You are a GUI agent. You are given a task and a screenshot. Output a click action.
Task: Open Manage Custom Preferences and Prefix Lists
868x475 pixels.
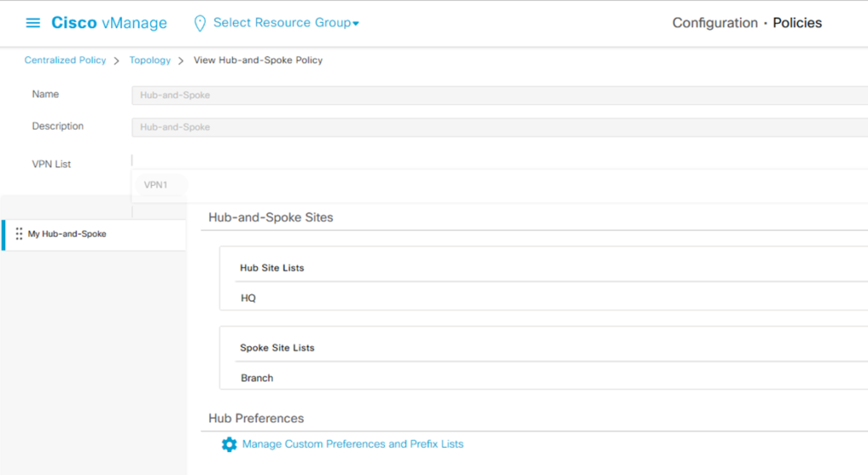353,444
